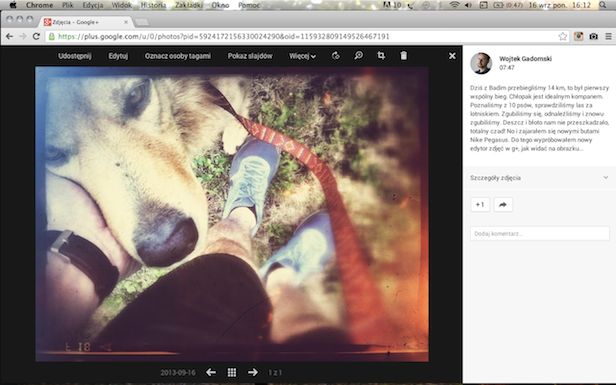Screen dimensions: 616x385
Task: Click the zoom magnifier icon
Action: (358, 55)
